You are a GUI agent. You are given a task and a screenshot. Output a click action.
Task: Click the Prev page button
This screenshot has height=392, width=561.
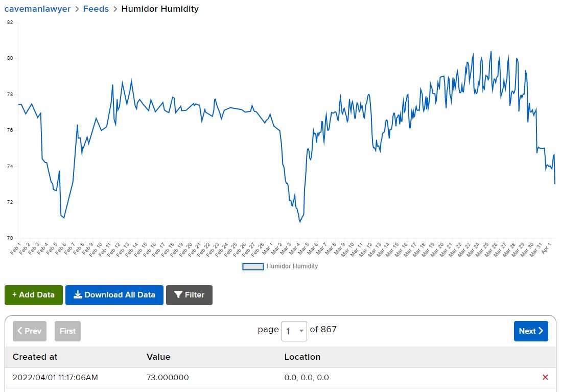[30, 331]
